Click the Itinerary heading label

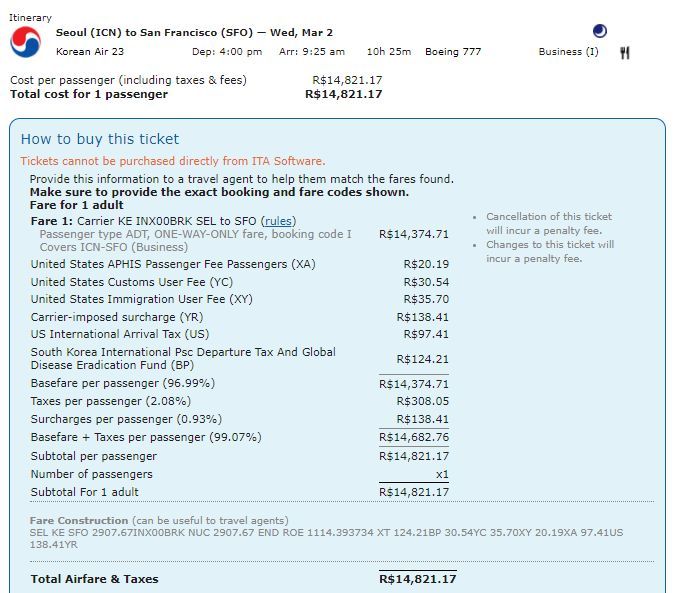point(30,18)
